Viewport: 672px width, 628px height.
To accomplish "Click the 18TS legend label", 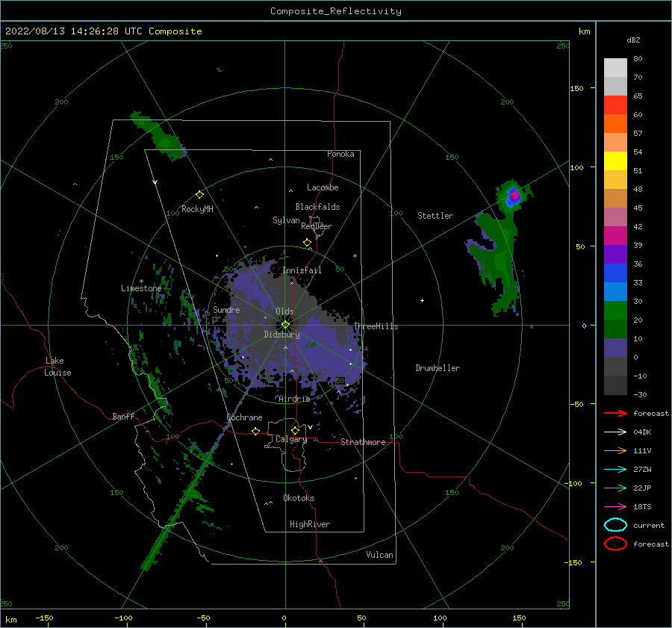I will pyautogui.click(x=642, y=507).
